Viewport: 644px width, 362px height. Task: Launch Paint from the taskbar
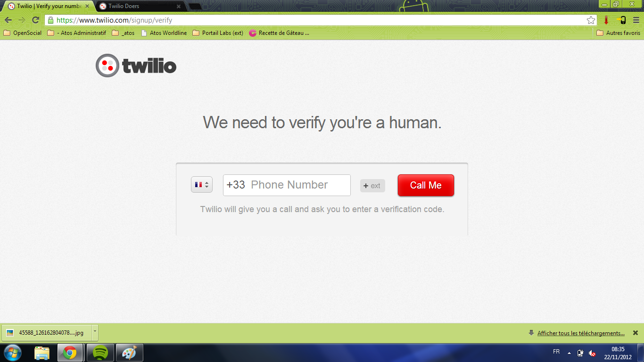point(128,353)
